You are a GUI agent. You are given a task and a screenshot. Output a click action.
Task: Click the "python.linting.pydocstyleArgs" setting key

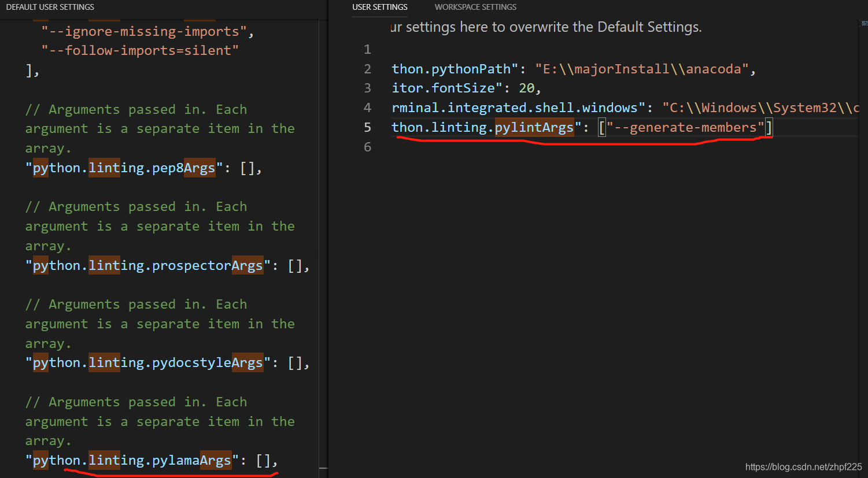148,363
